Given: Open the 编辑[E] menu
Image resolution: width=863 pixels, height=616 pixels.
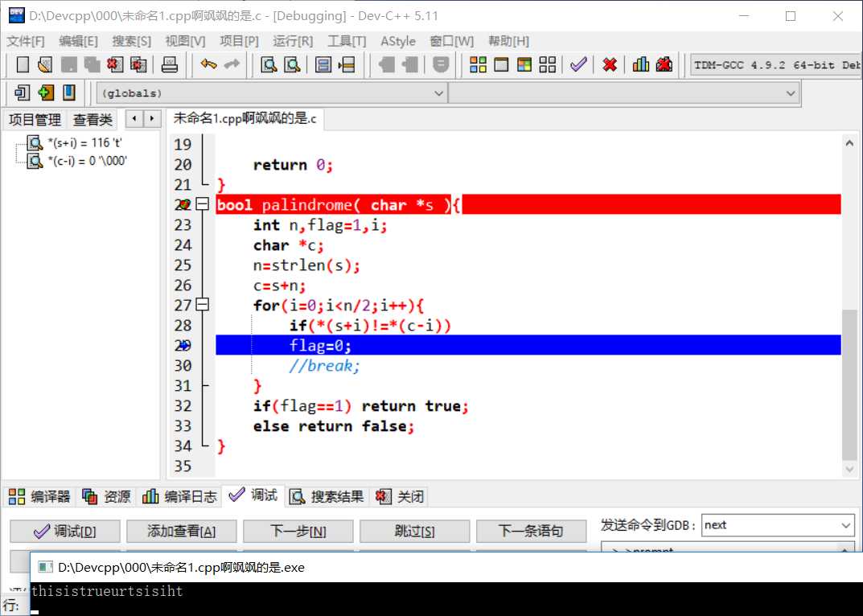Looking at the screenshot, I should coord(78,41).
